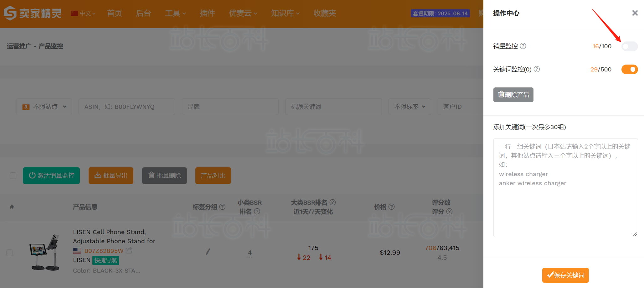Screen dimensions: 644x288
Task: Open the 不限站点 dropdown
Action: (44, 107)
